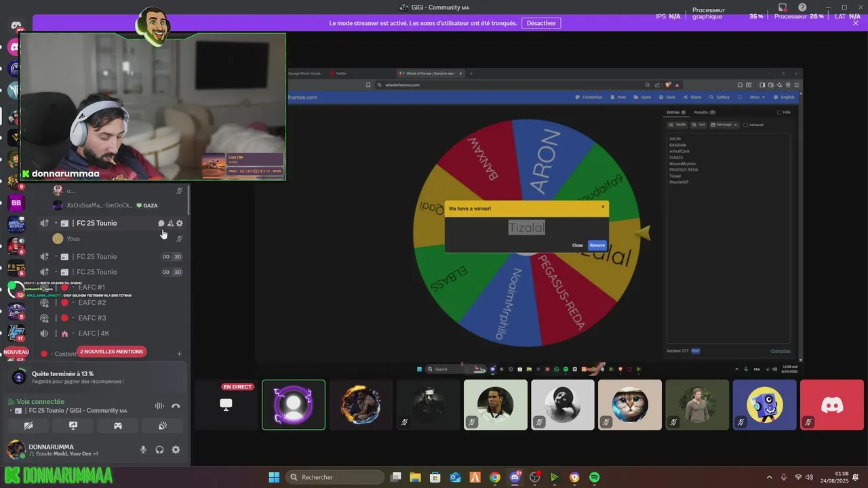868x488 pixels.
Task: Open Chrome from the taskbar
Action: 495,477
